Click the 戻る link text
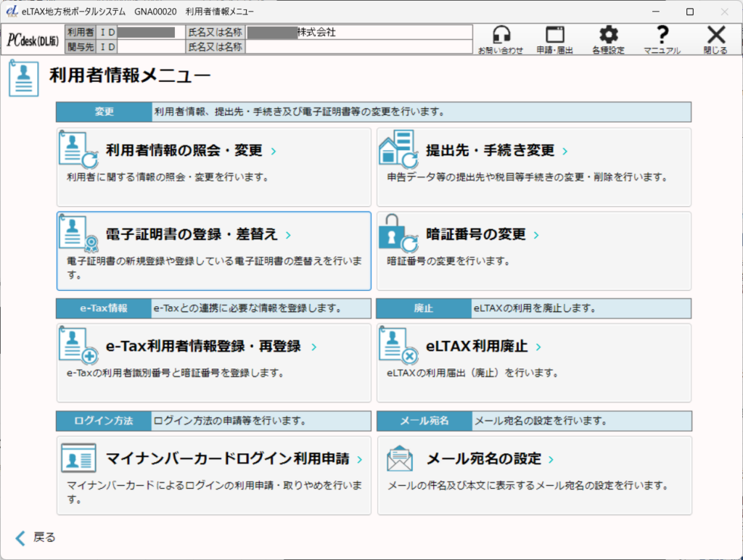Viewport: 743px width, 560px height. pyautogui.click(x=44, y=538)
